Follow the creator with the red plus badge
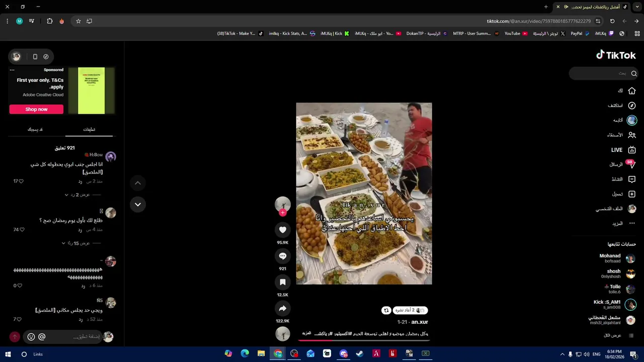This screenshot has width=644, height=362. pyautogui.click(x=283, y=213)
